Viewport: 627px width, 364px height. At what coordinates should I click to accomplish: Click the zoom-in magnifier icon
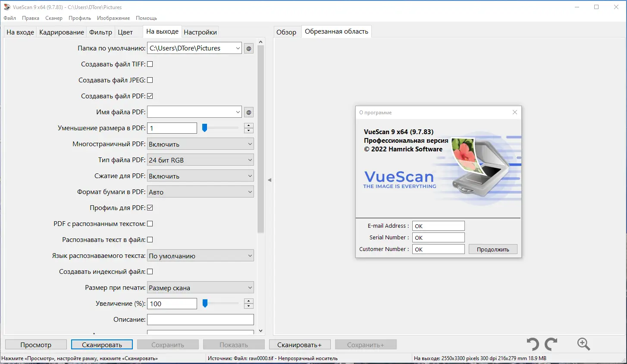tap(583, 344)
